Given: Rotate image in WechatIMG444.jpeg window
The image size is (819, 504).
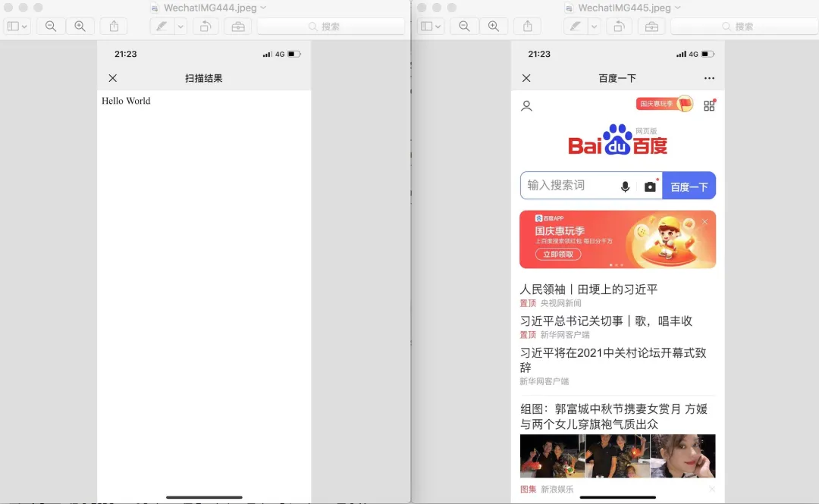Looking at the screenshot, I should pyautogui.click(x=206, y=26).
